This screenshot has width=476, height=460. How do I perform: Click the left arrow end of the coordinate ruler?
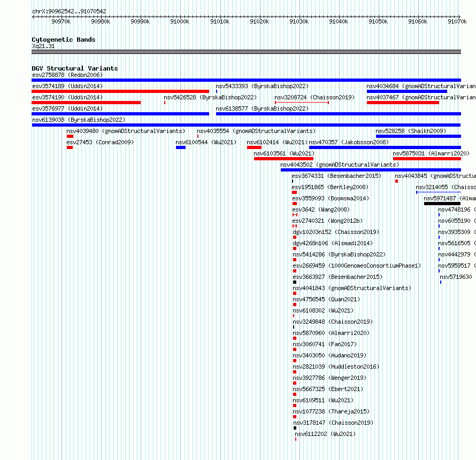point(33,17)
